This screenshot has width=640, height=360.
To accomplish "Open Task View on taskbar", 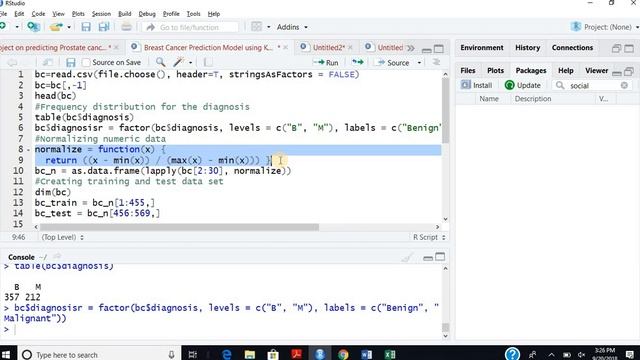I will coord(193,354).
